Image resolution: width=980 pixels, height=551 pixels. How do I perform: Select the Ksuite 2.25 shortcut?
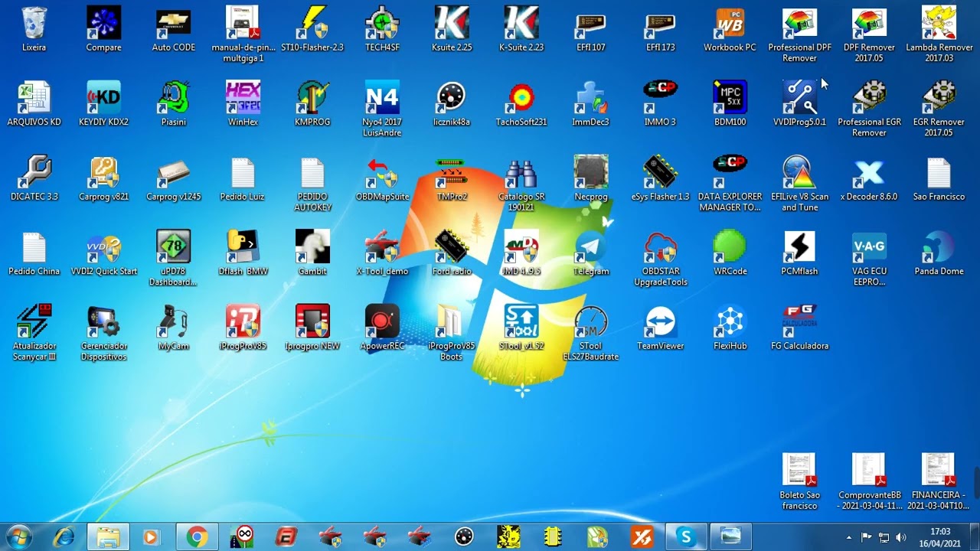pyautogui.click(x=452, y=23)
